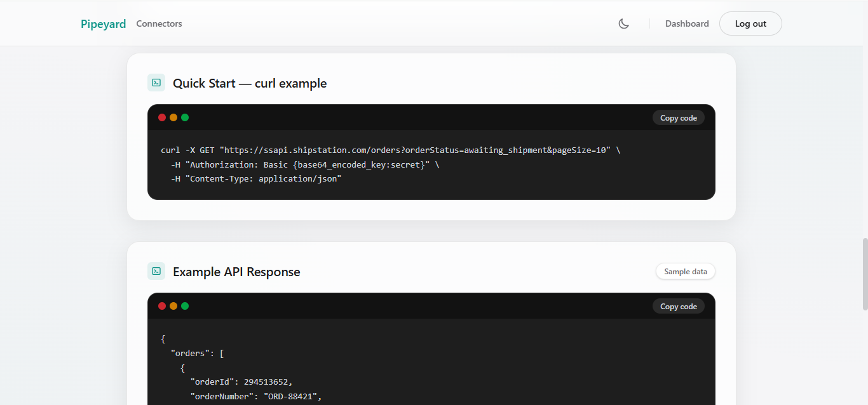Click the "Quick Start — curl example" heading

pyautogui.click(x=250, y=83)
